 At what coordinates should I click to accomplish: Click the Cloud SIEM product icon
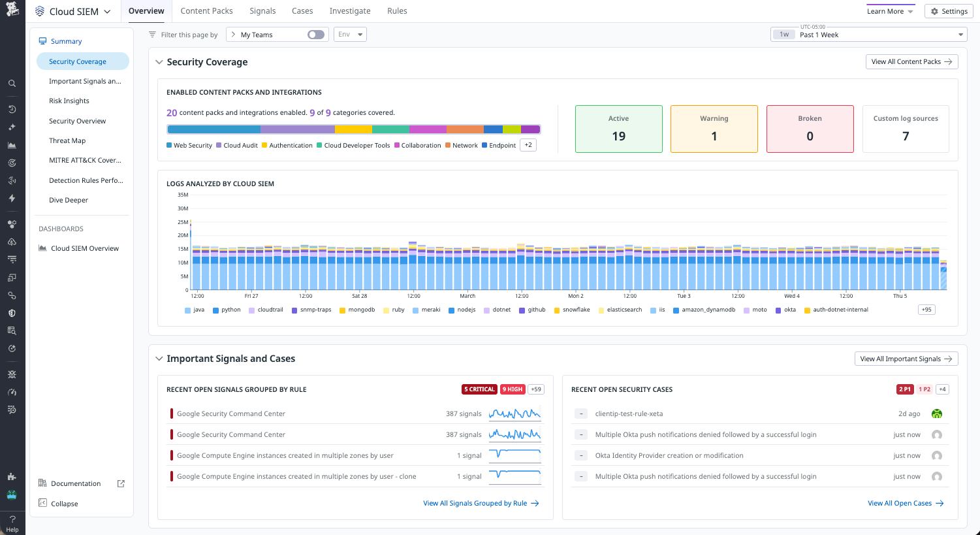(40, 11)
